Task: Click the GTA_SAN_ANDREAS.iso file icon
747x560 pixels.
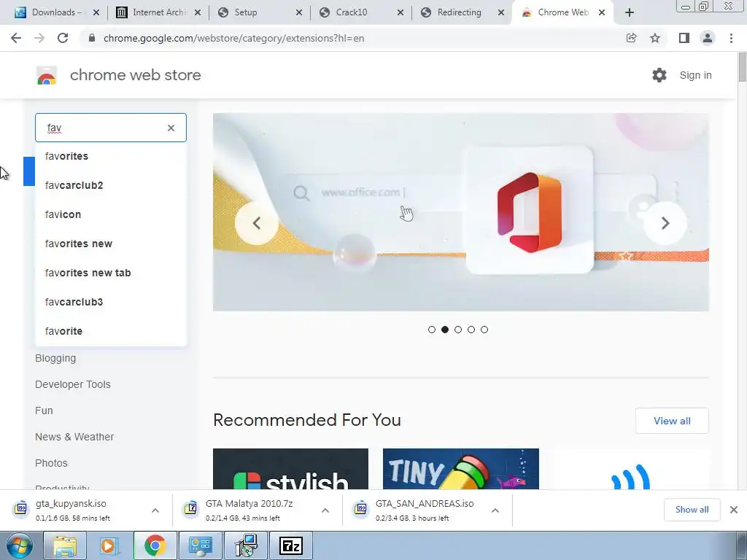Action: pos(360,508)
